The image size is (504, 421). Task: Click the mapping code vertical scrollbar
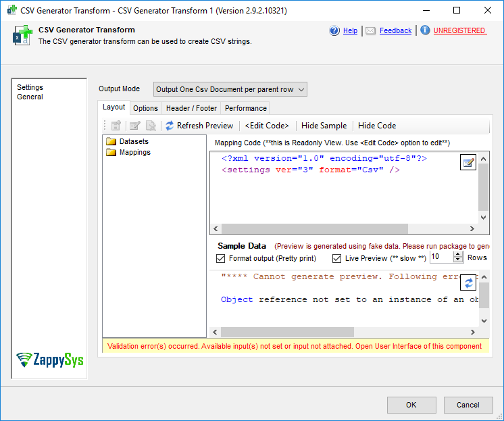pyautogui.click(x=483, y=187)
